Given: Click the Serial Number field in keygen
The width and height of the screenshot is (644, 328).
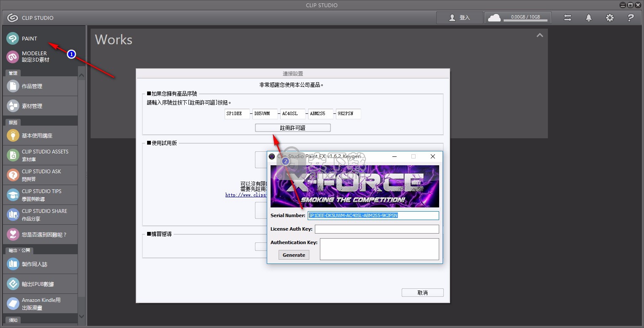Looking at the screenshot, I should coord(373,215).
